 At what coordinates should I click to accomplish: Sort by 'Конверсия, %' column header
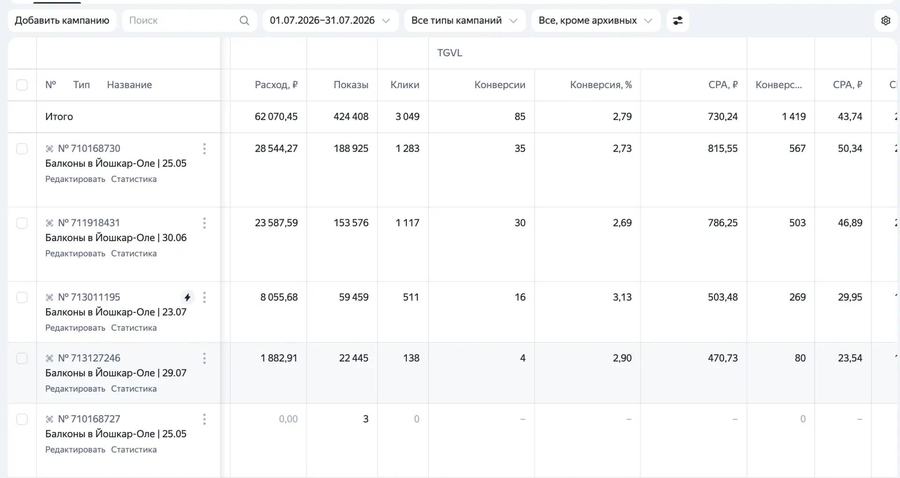click(x=601, y=85)
